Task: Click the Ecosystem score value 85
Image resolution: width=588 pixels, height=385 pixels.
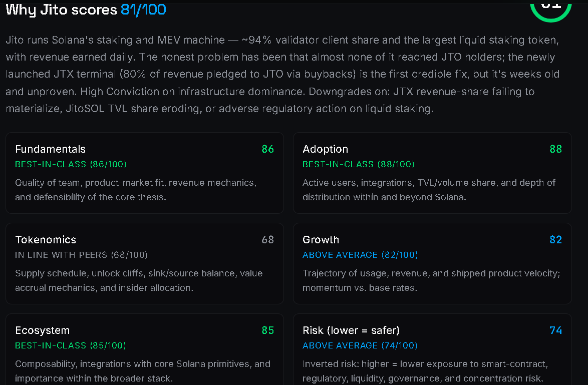Action: [x=268, y=330]
